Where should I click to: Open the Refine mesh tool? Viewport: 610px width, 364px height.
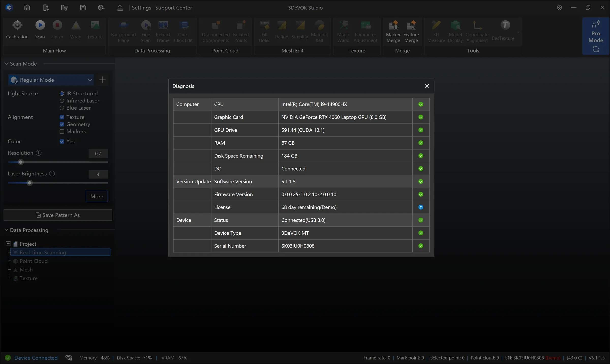point(282,29)
